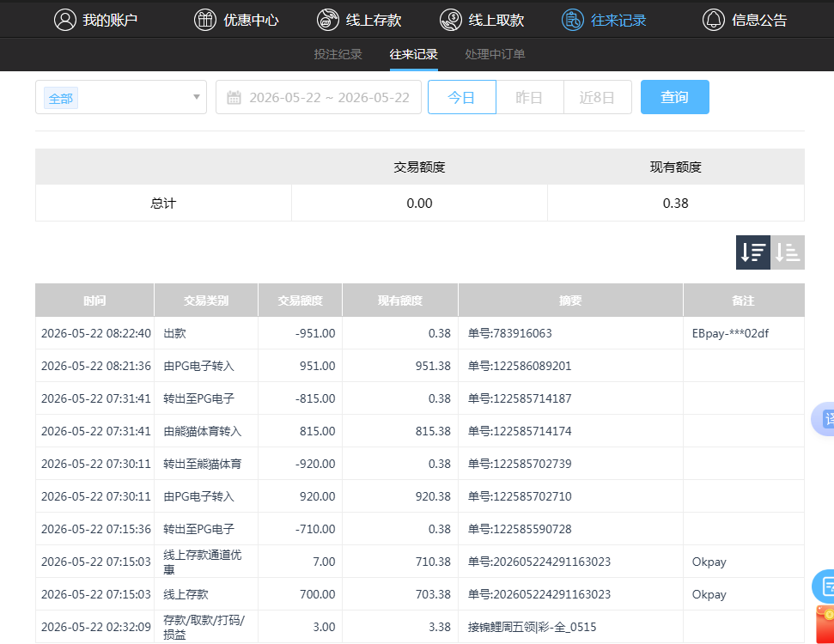Click the 存款/取款/打码/损益 row label
The image size is (834, 644).
point(204,627)
